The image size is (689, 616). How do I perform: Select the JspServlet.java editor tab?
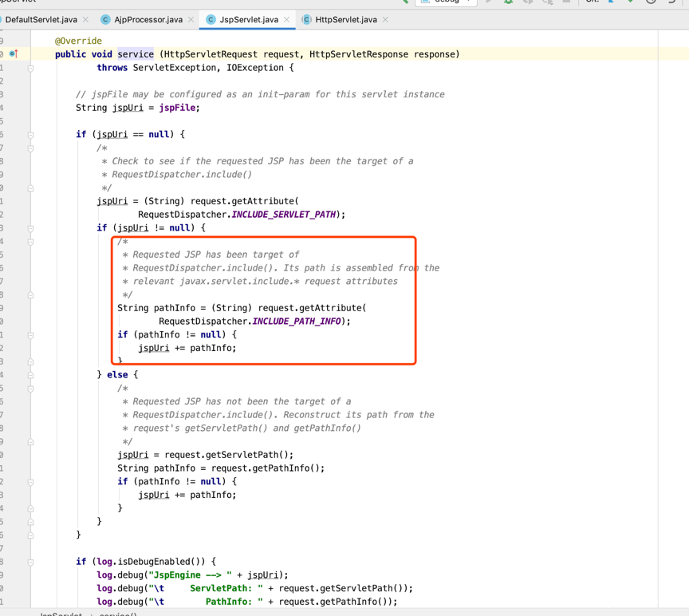point(249,20)
